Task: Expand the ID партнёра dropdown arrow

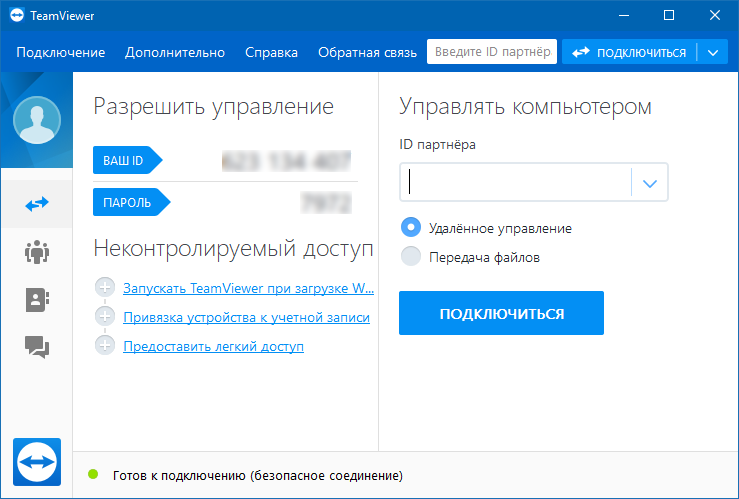Action: pos(650,183)
